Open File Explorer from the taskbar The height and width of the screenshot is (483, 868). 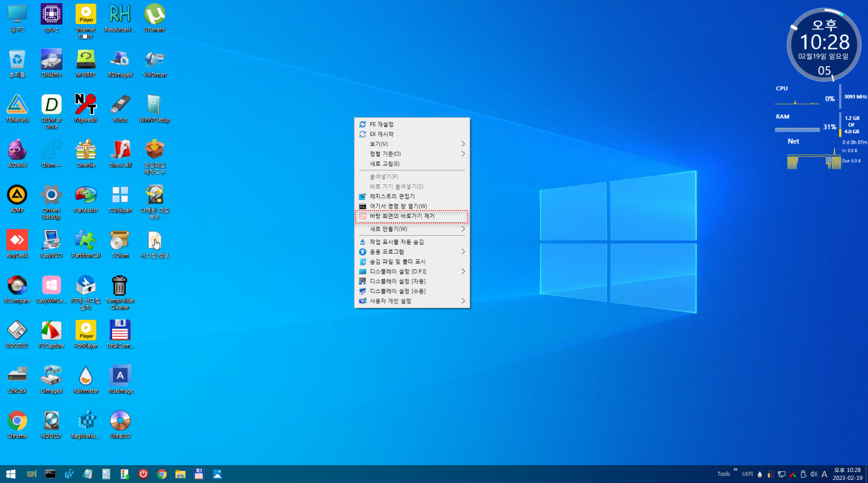(180, 474)
